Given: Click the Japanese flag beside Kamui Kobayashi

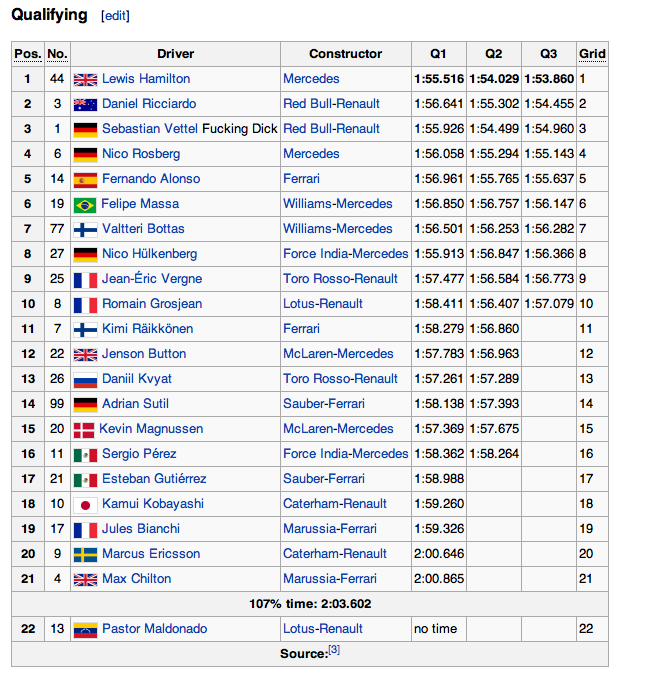Looking at the screenshot, I should (85, 504).
